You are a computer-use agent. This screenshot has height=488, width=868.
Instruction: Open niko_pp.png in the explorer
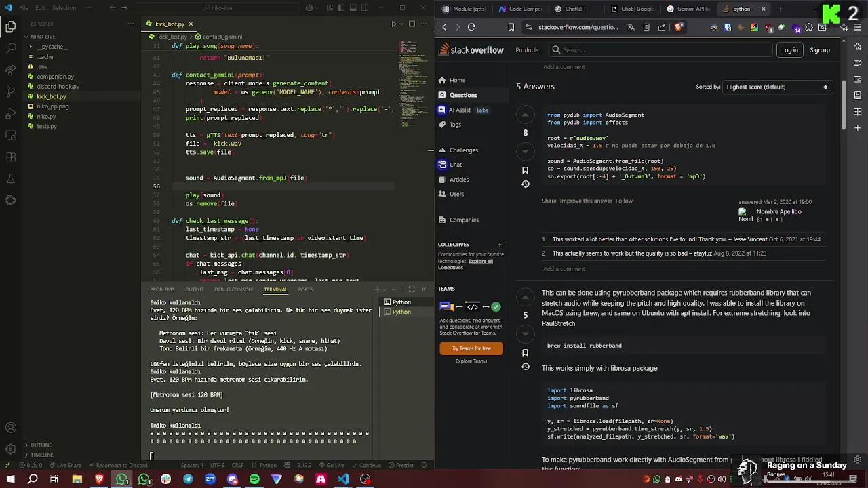coord(53,106)
